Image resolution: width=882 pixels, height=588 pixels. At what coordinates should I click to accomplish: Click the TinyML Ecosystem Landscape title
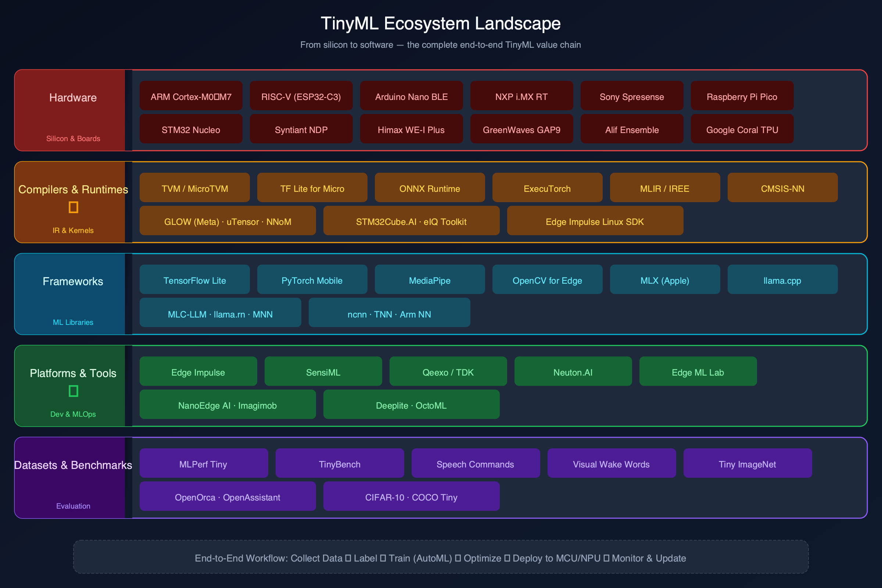tap(441, 23)
